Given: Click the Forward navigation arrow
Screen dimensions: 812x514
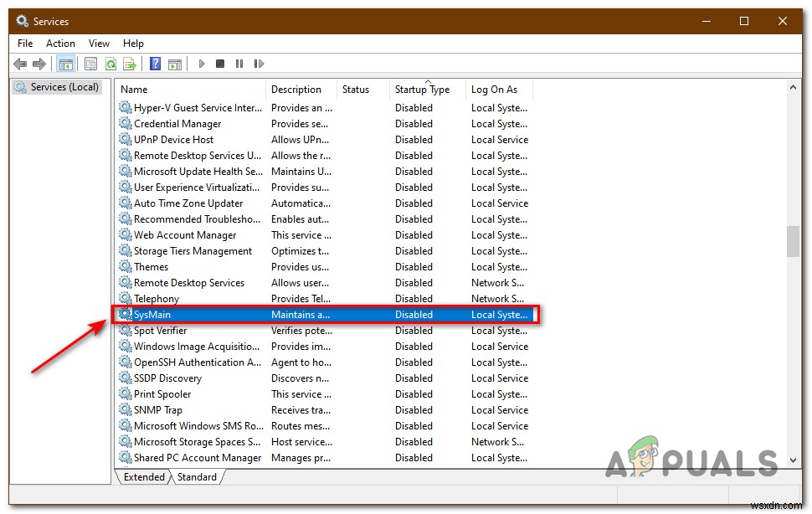Looking at the screenshot, I should pos(39,63).
